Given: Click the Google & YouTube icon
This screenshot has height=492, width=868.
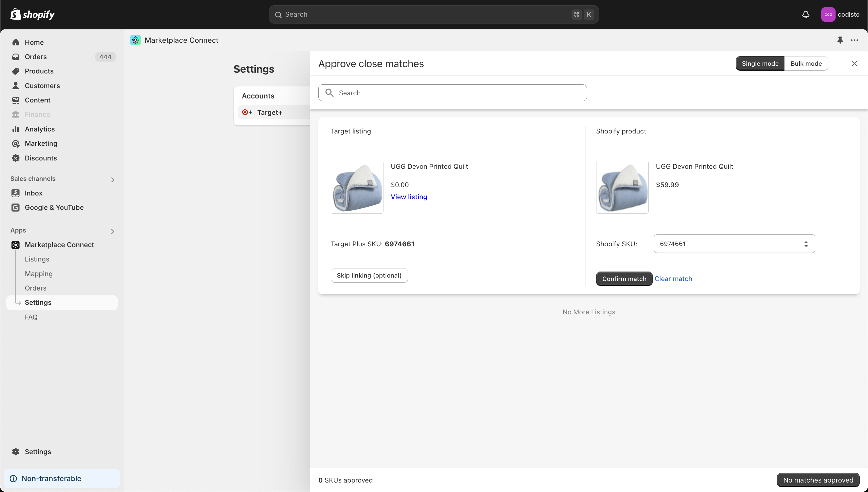Looking at the screenshot, I should tap(15, 208).
